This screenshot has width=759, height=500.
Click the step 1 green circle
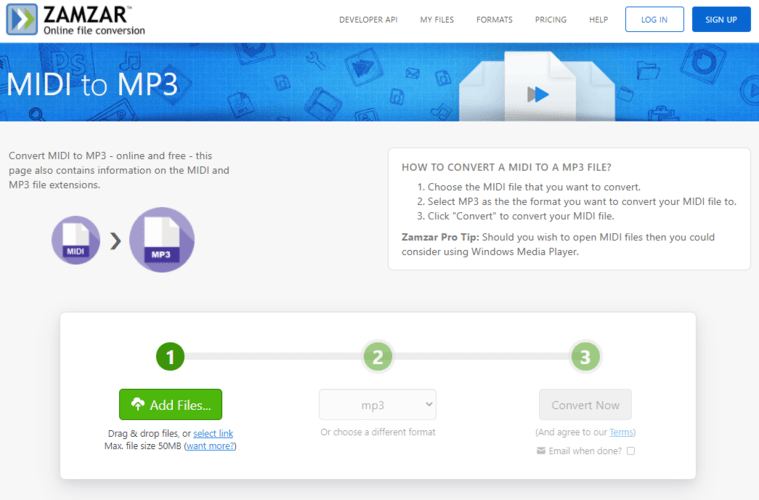point(170,357)
